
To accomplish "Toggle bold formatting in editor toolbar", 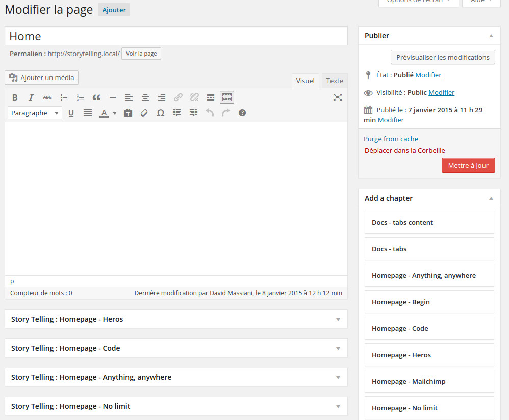I will [15, 97].
